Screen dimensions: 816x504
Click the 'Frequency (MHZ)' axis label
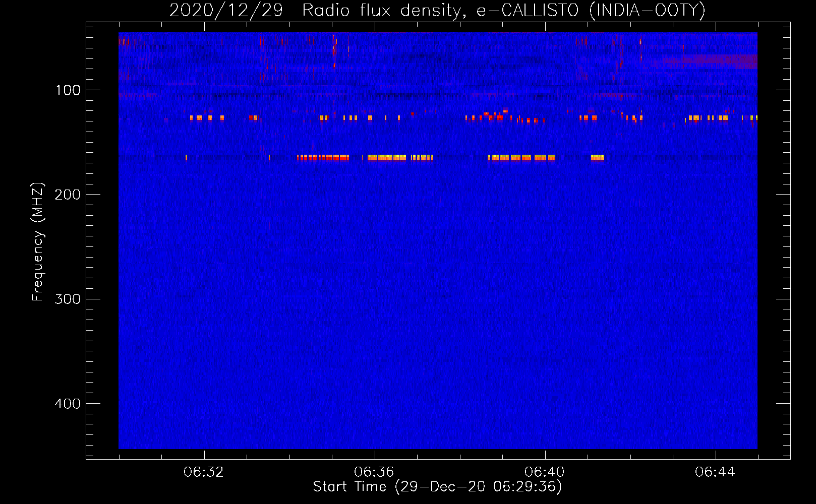(38, 242)
